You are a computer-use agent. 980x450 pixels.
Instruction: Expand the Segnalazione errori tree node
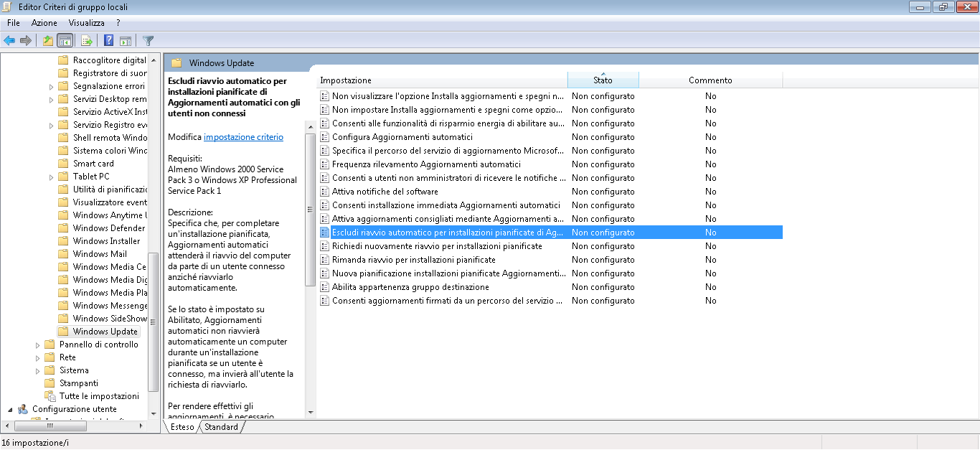point(52,86)
